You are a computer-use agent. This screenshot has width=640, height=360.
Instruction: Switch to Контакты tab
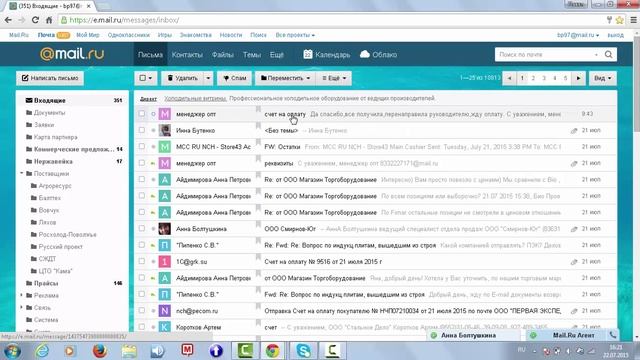[187, 55]
